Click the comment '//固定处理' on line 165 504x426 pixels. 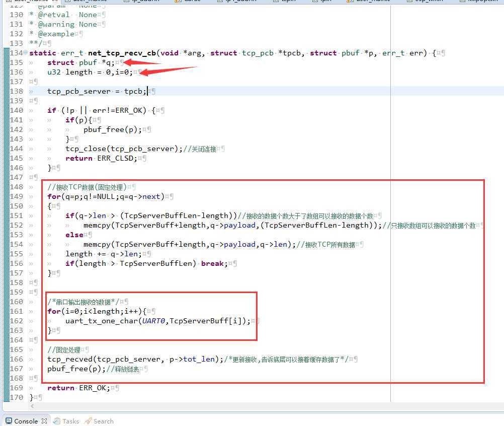tap(64, 350)
